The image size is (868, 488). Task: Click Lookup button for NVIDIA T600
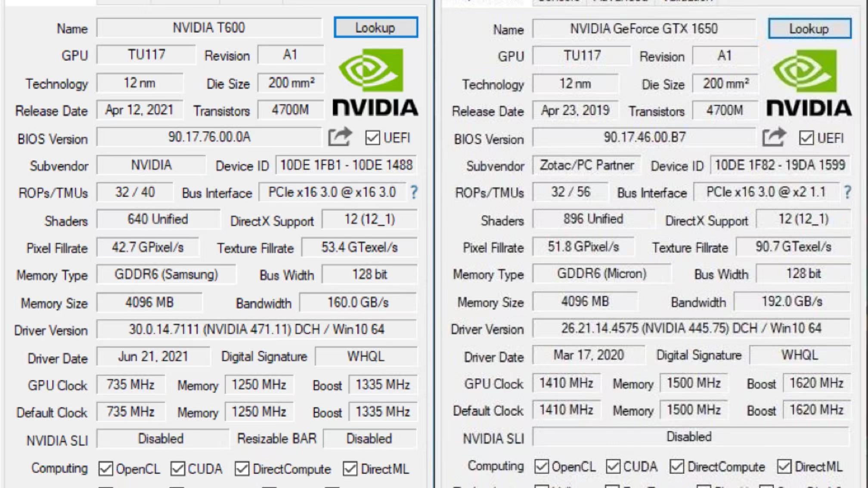376,28
